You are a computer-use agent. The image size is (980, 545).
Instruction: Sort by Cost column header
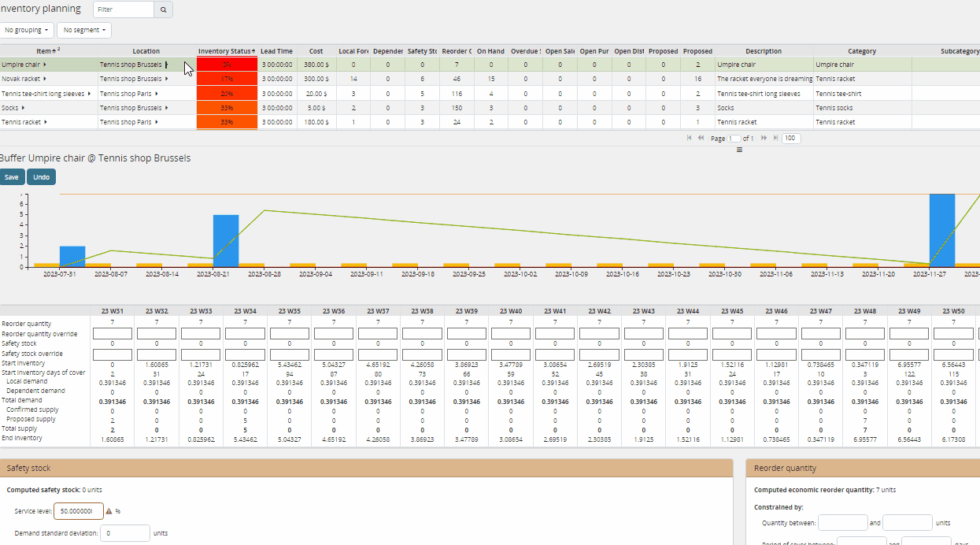click(x=316, y=51)
